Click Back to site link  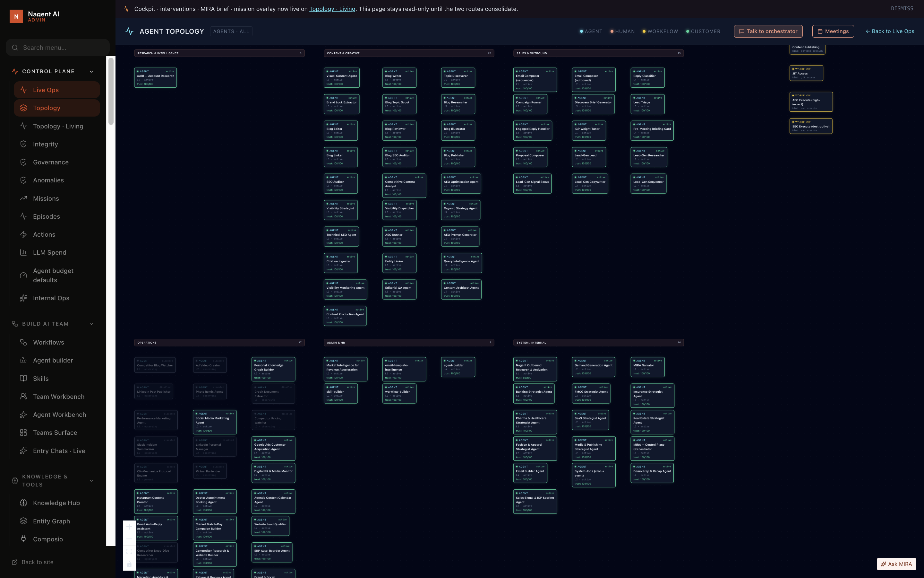[33, 562]
